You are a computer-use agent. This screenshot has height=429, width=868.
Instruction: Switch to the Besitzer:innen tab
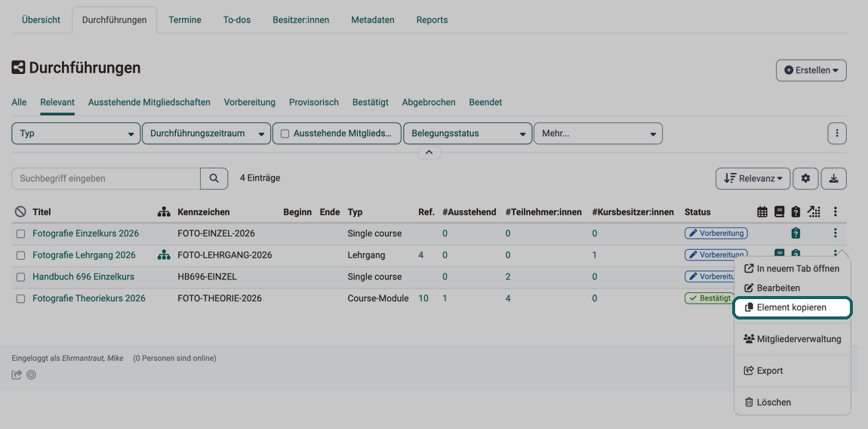(301, 20)
